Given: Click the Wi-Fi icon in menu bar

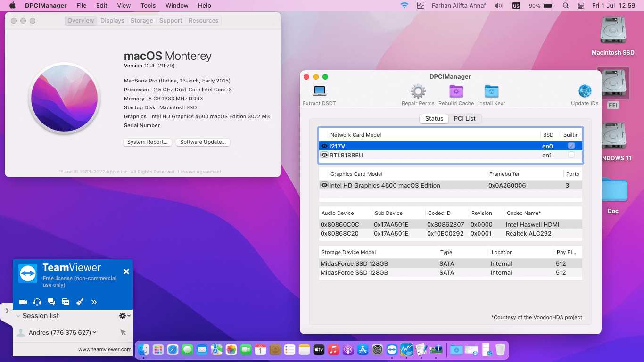Looking at the screenshot, I should click(x=405, y=6).
